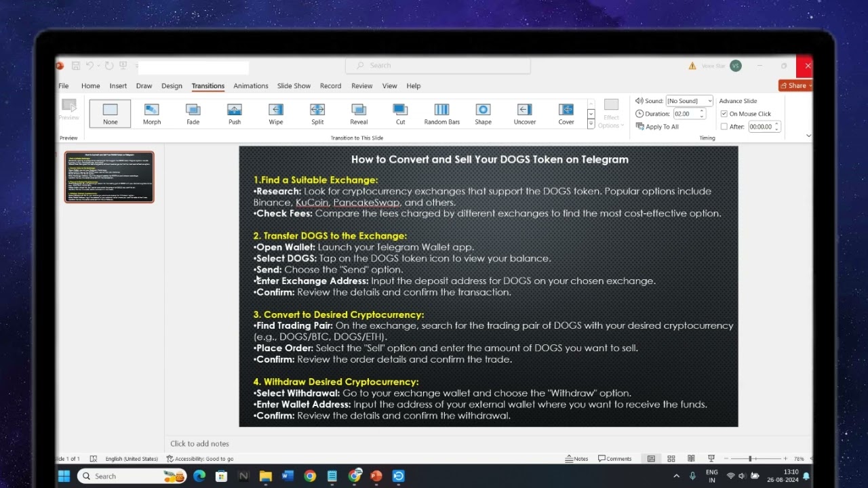Select the None transition

click(x=111, y=114)
